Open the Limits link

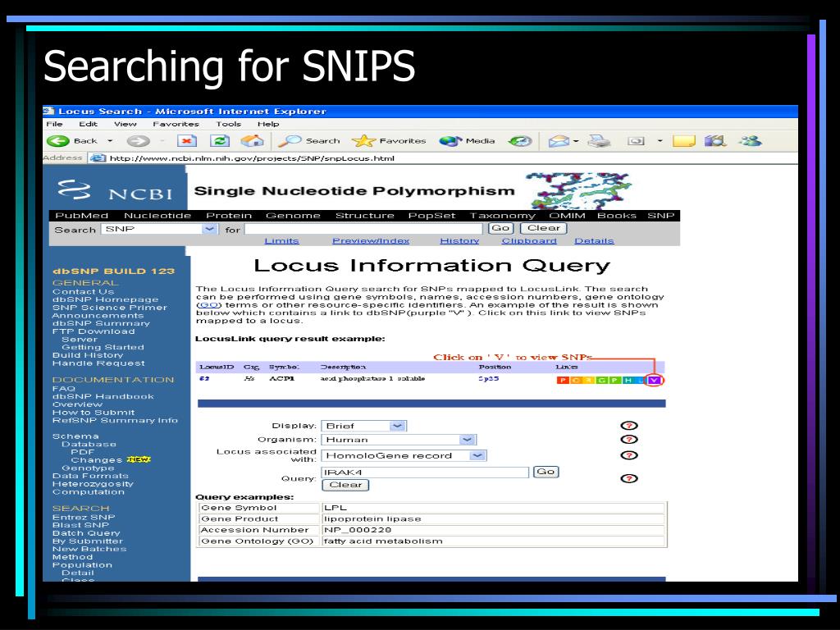tap(282, 241)
